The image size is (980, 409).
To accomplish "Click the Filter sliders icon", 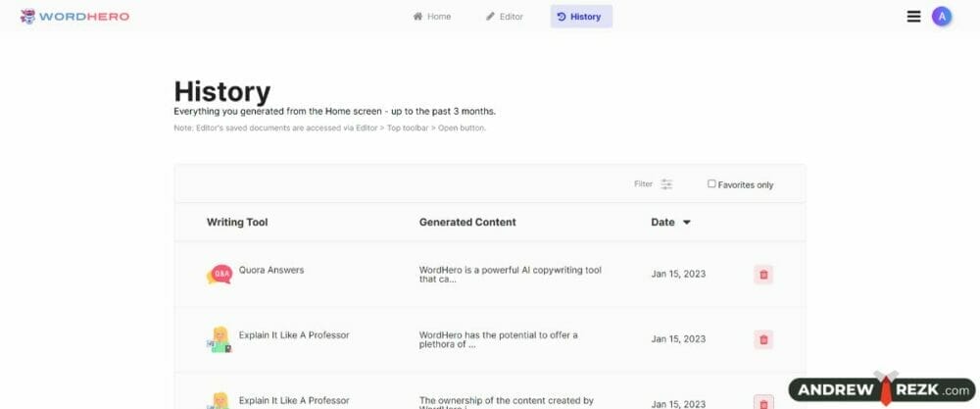I will tap(666, 183).
